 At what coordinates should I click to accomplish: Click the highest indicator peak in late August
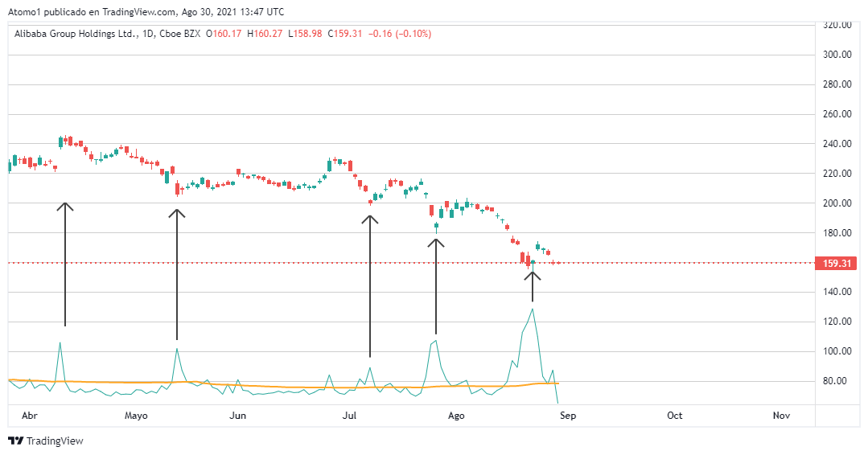click(x=532, y=309)
